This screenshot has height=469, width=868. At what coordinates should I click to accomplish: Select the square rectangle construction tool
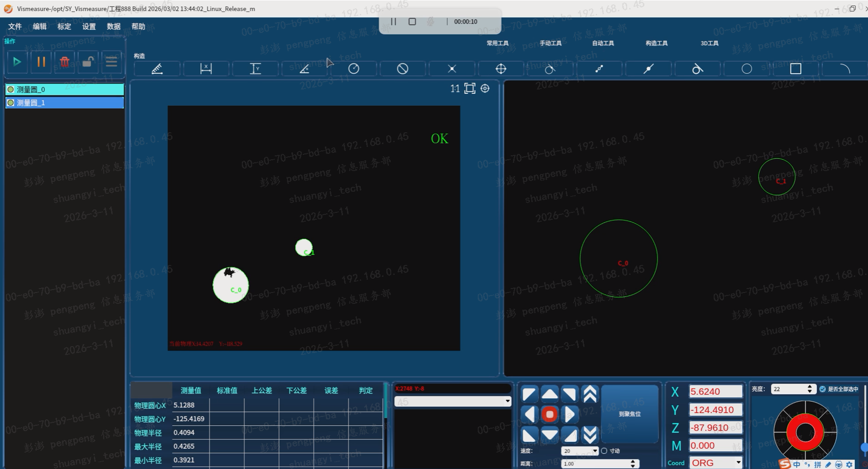pos(795,69)
